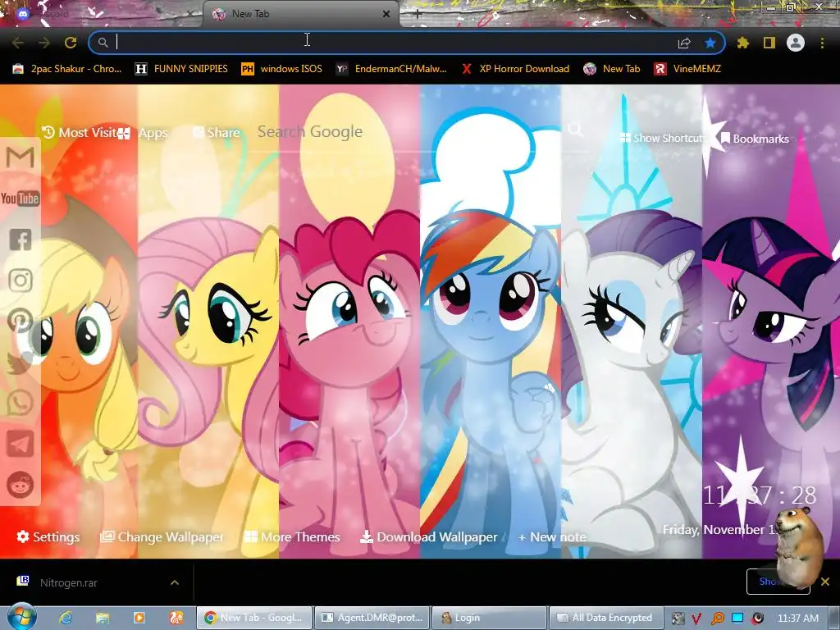
Task: Switch to All Data Encrypted taskbar window
Action: (606, 618)
